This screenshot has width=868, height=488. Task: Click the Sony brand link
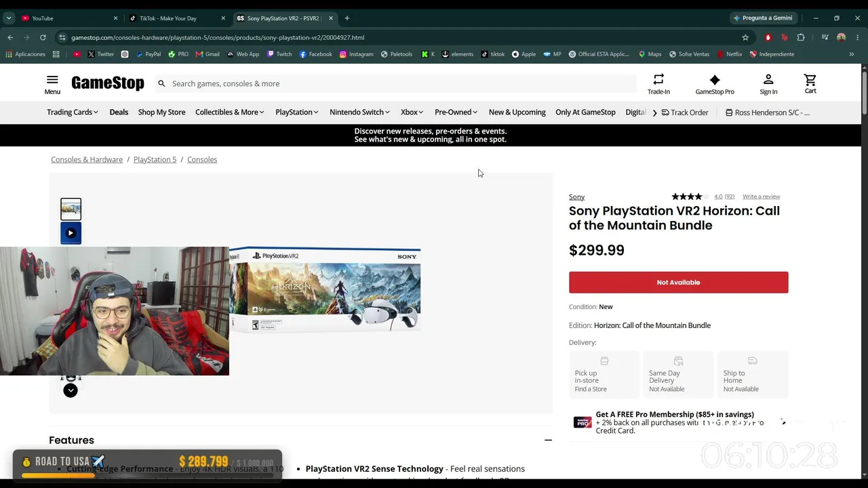[x=576, y=197]
